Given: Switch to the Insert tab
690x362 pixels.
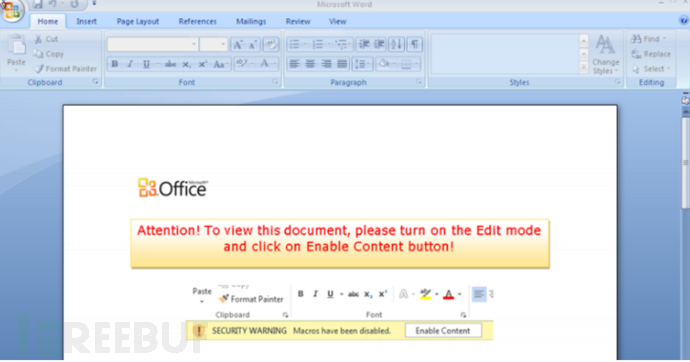Looking at the screenshot, I should (86, 22).
